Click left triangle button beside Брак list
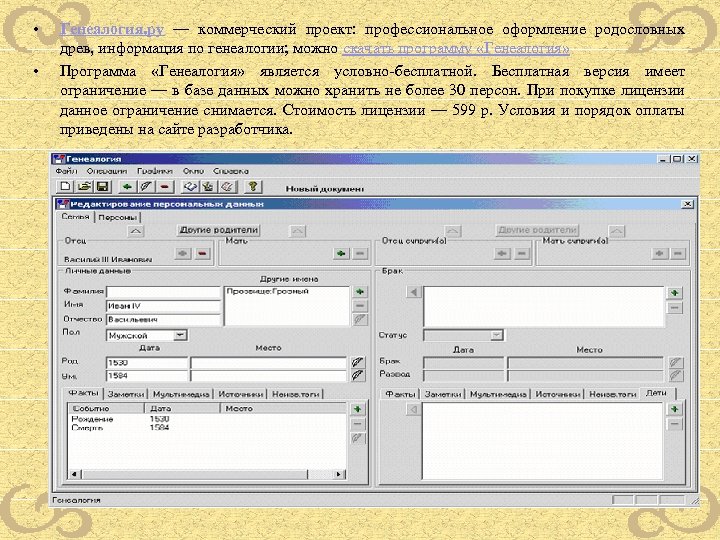 click(x=414, y=292)
